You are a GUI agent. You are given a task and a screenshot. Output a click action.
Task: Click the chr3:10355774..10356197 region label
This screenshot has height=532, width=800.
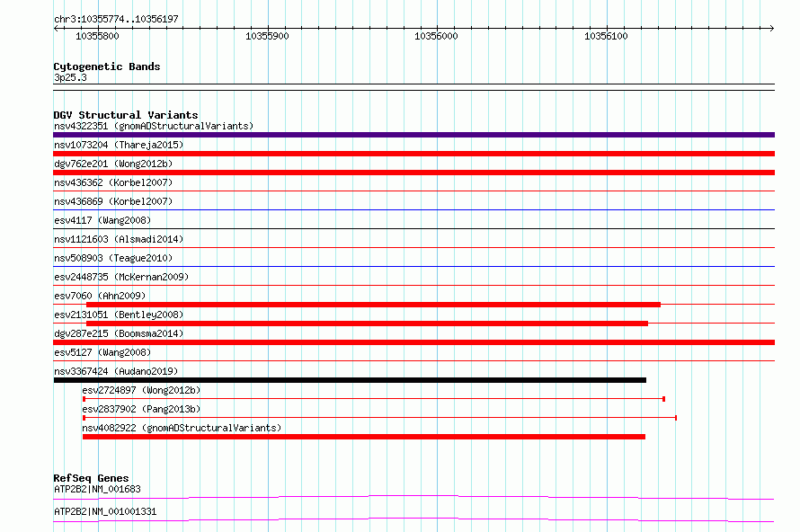tap(116, 19)
